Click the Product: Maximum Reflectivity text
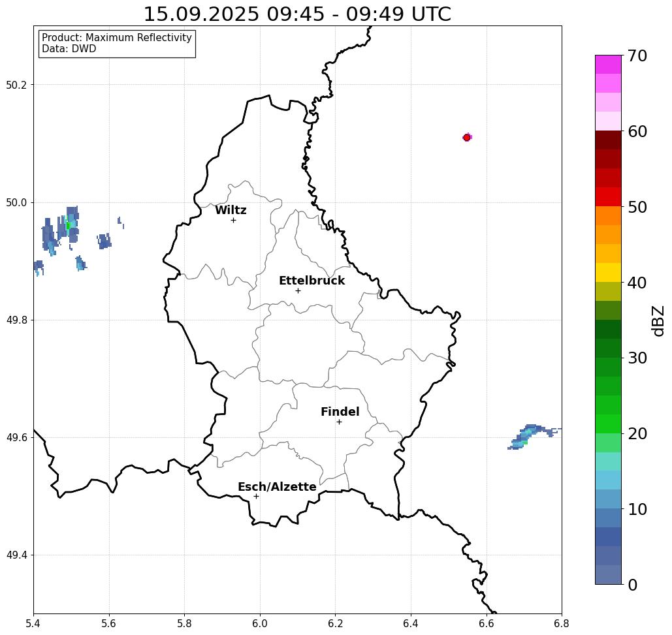Screen dimensions: 672x635 [116, 38]
